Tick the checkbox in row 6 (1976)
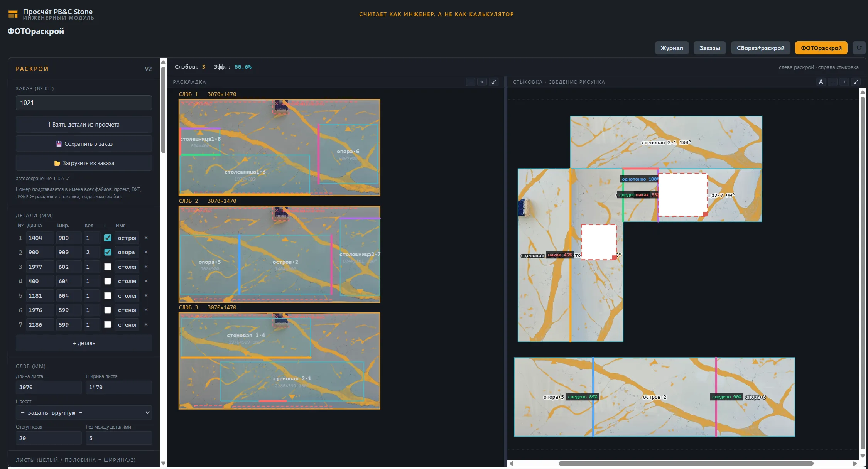The image size is (868, 469). pos(108,310)
